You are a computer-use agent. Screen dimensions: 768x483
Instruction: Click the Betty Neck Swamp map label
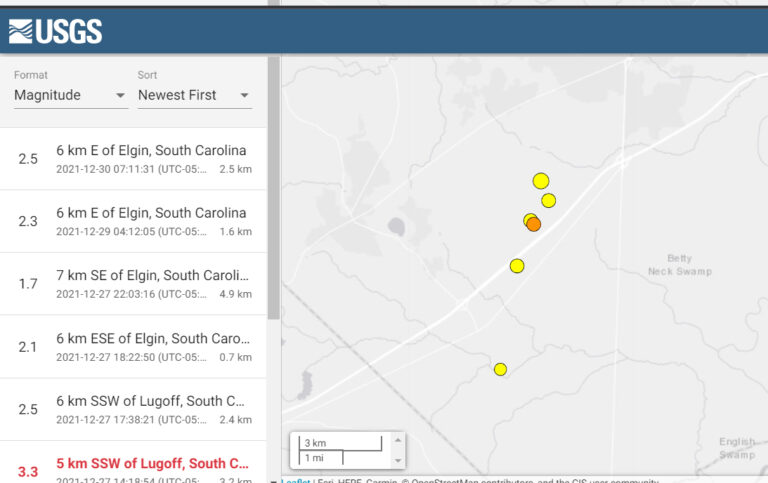click(x=680, y=265)
